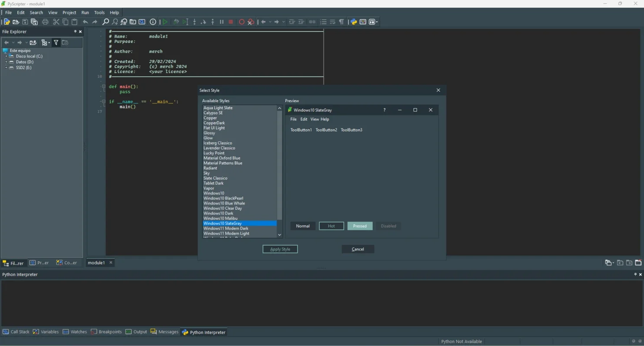Screen dimensions: 644x346
Task: Toggle the pin on File Explorer panel
Action: (x=75, y=32)
